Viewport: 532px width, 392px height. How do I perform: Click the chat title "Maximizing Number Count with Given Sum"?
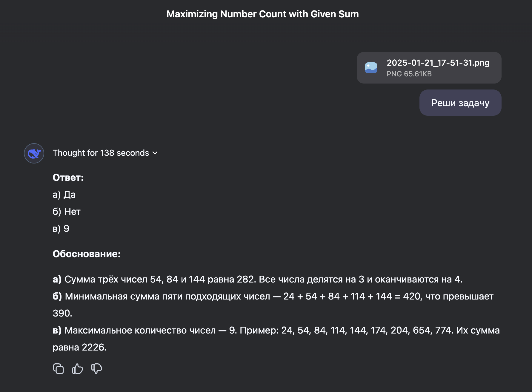[x=262, y=14]
